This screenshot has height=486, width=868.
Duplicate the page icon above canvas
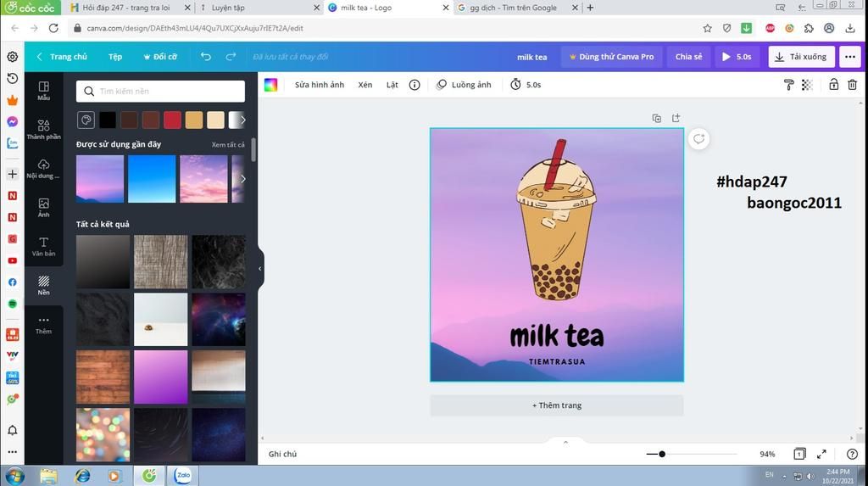tap(657, 118)
